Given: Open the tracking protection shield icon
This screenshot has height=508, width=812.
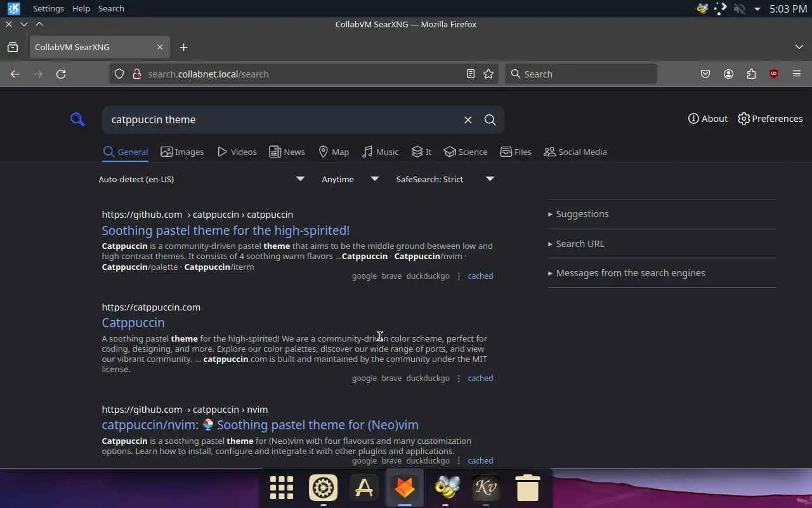Looking at the screenshot, I should tap(119, 74).
